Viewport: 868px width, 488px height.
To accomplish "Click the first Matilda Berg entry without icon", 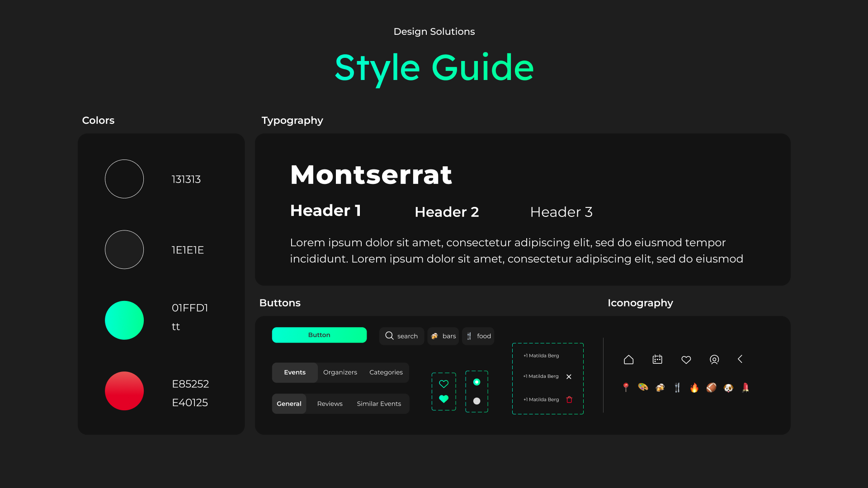I will [541, 356].
